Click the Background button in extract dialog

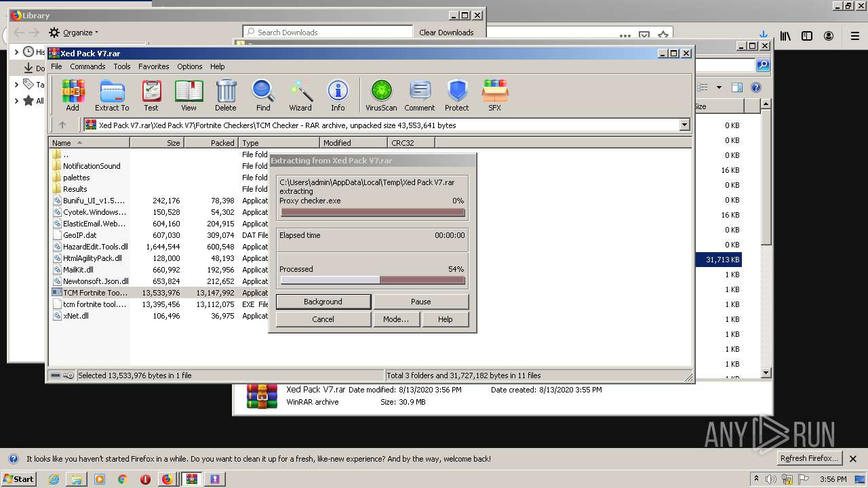tap(323, 302)
